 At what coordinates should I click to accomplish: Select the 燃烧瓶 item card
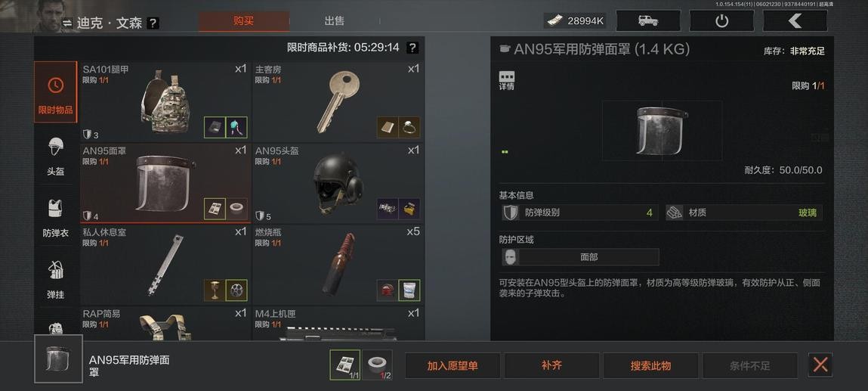coord(338,265)
